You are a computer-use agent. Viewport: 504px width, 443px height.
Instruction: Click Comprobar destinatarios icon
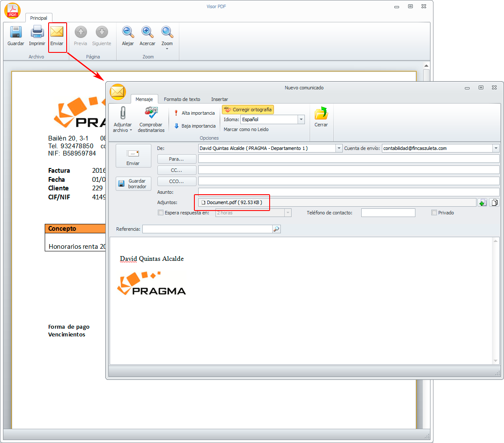pyautogui.click(x=151, y=113)
